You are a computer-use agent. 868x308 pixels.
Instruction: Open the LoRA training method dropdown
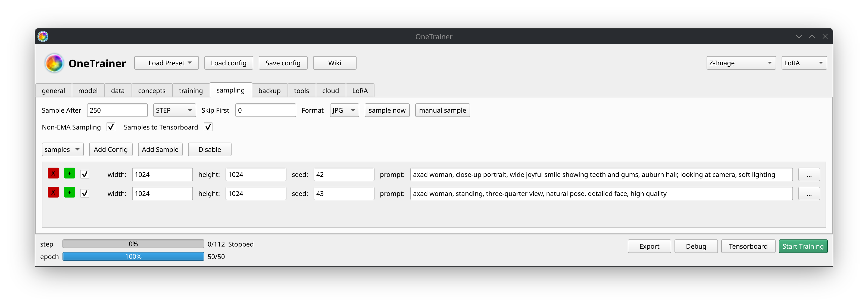point(804,63)
